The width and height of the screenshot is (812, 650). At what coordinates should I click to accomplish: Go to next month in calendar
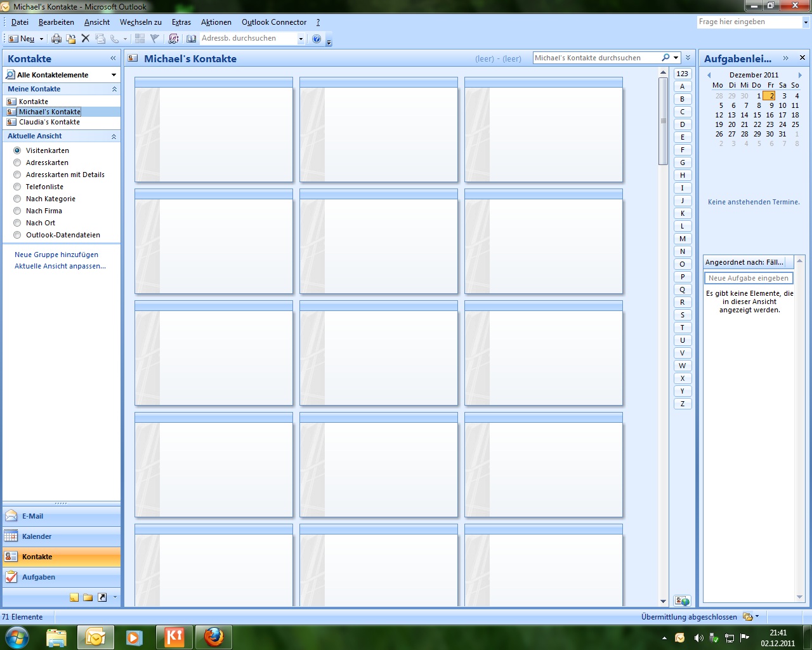tap(800, 75)
